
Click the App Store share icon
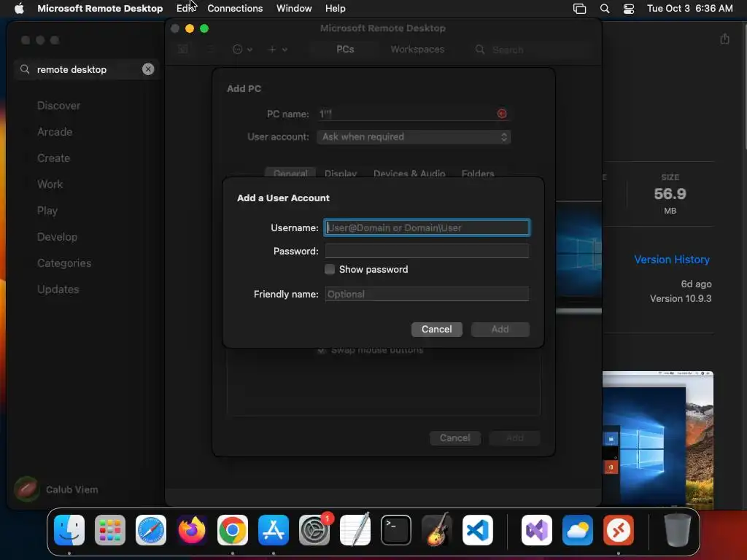[x=724, y=39]
